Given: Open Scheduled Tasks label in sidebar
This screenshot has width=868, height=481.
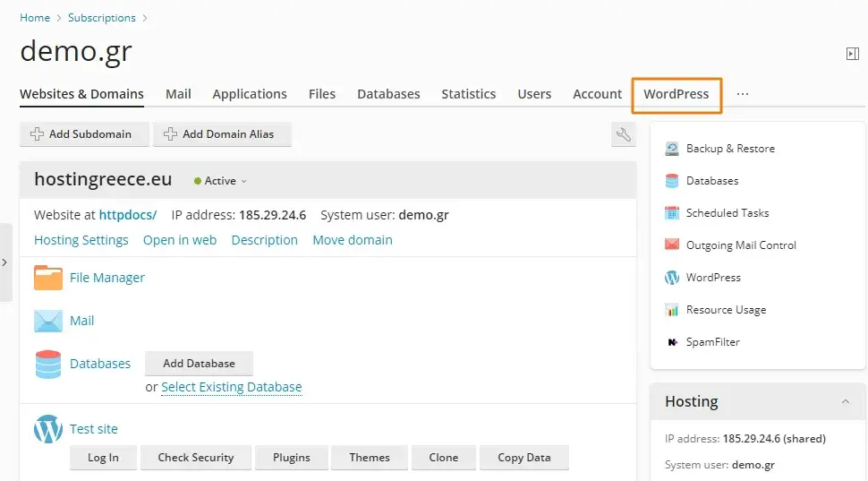Looking at the screenshot, I should click(728, 213).
